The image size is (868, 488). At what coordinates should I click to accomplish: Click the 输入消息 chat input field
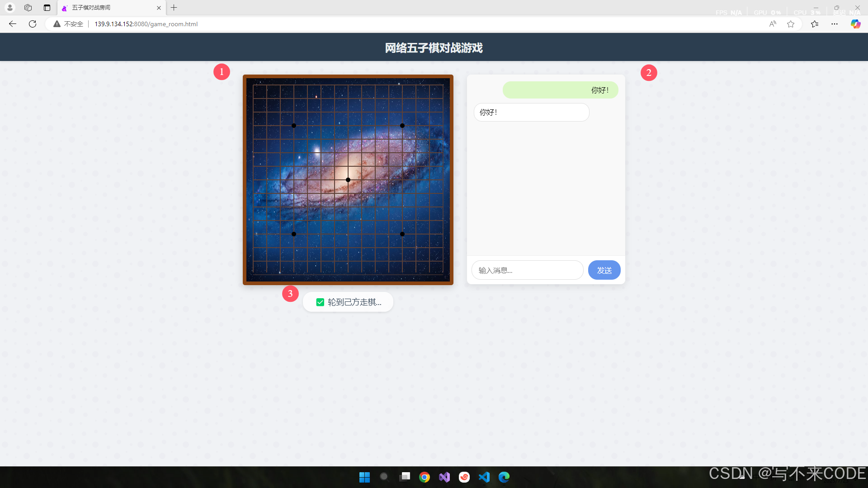coord(527,270)
